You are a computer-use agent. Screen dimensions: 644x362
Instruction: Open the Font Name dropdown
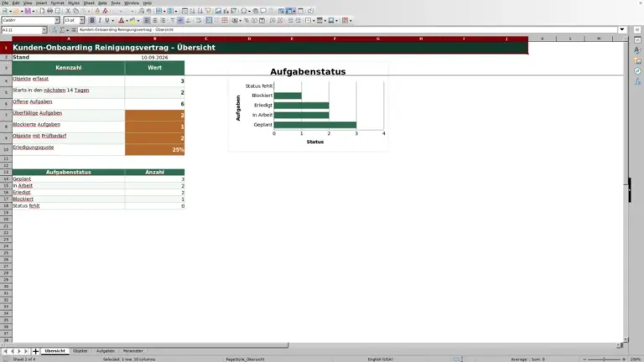(57, 20)
